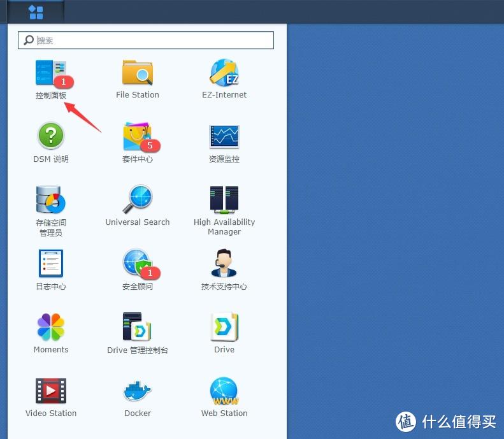Click the magnifier icon in search box

[x=29, y=40]
